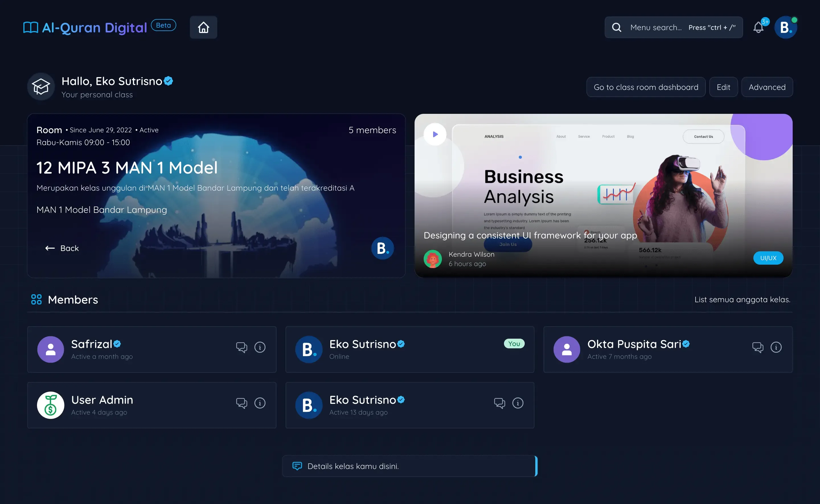The height and width of the screenshot is (504, 820).
Task: Click the verified badge next to Hallo, Eko Sutrisno
Action: tap(168, 81)
